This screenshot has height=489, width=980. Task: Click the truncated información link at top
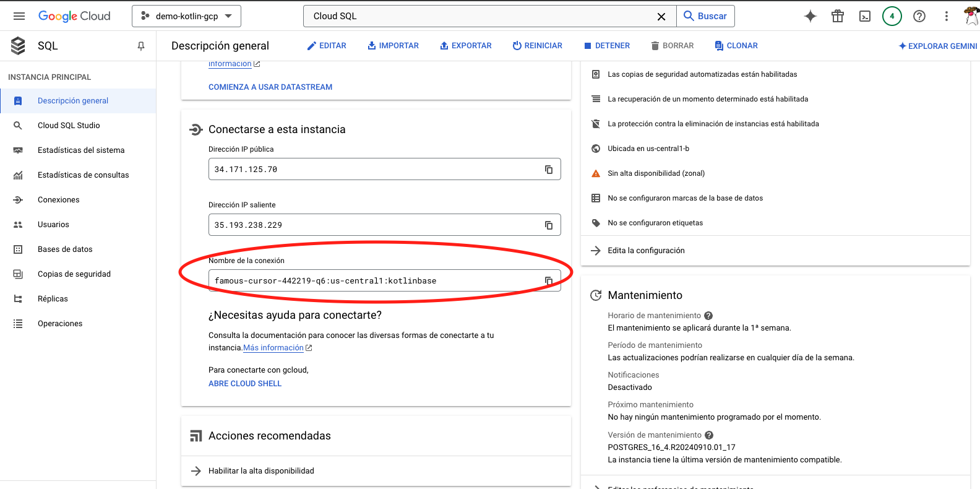coord(230,64)
